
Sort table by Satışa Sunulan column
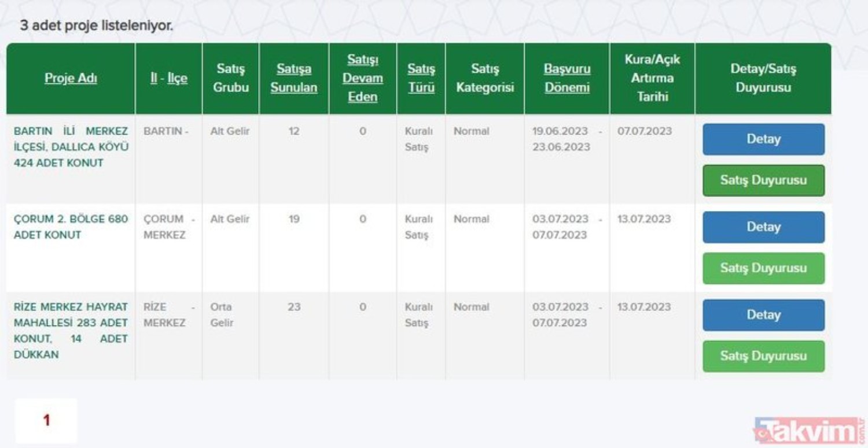(x=294, y=79)
